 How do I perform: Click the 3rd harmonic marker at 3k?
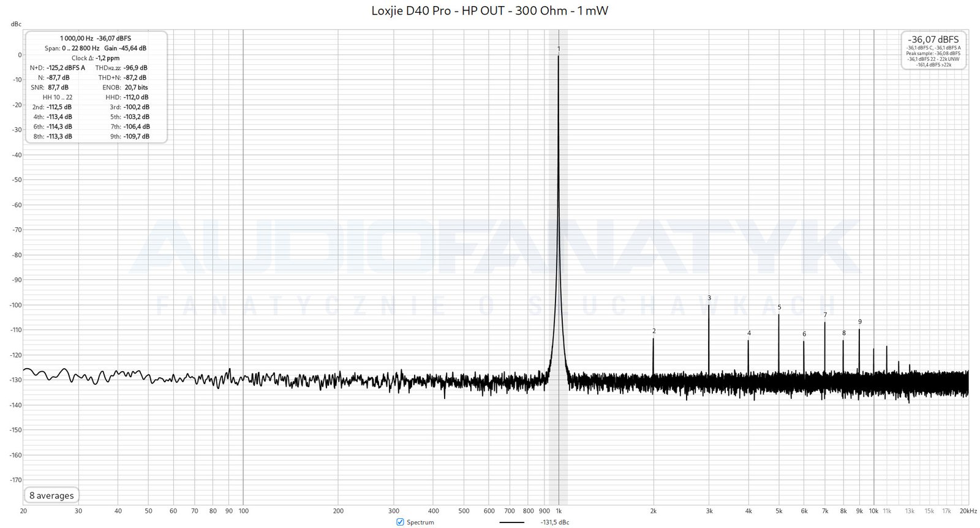[709, 298]
